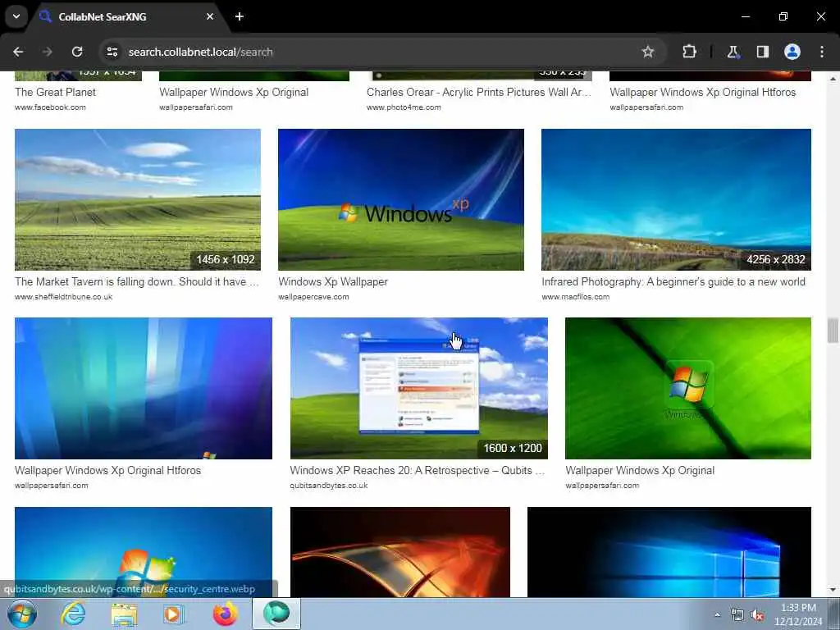Click the www.photo4me.com source text
The image size is (840, 630).
pyautogui.click(x=404, y=107)
